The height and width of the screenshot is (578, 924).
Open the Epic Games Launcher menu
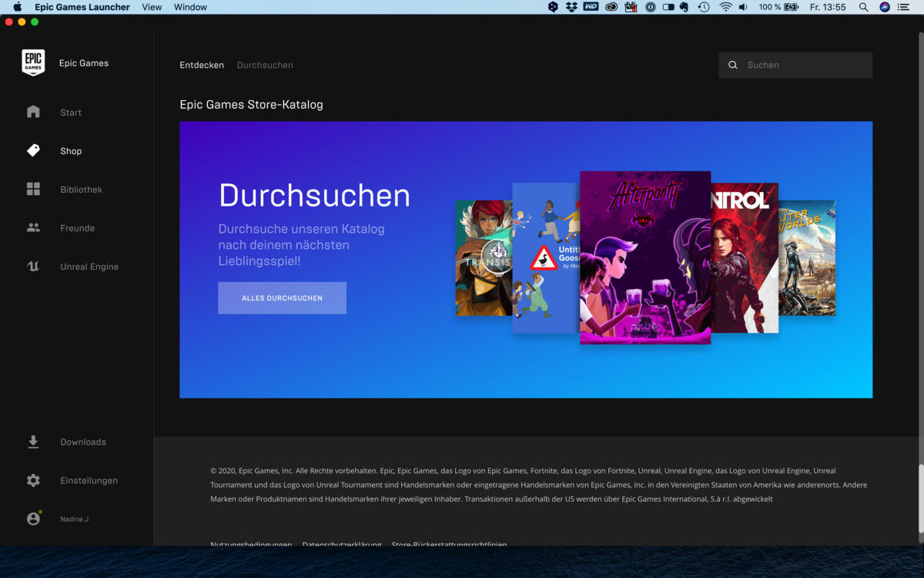coord(82,7)
